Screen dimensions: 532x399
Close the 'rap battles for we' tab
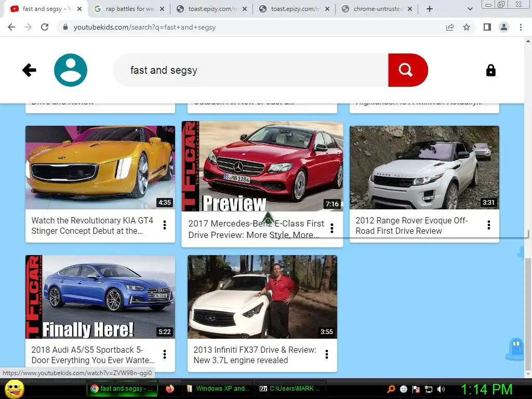(162, 9)
